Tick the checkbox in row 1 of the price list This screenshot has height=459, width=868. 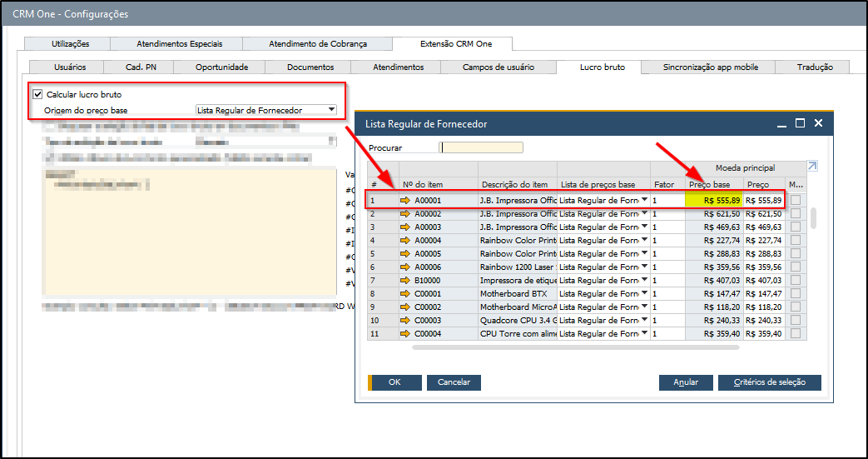(797, 201)
